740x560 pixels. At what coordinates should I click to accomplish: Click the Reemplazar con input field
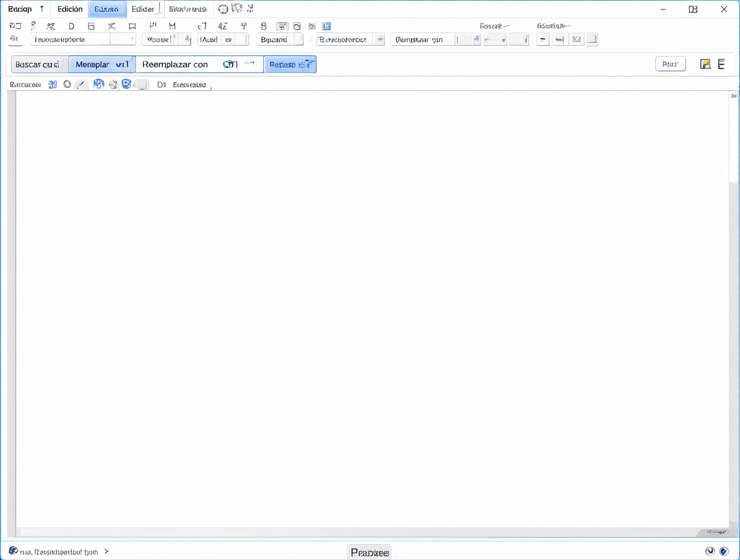pyautogui.click(x=199, y=64)
